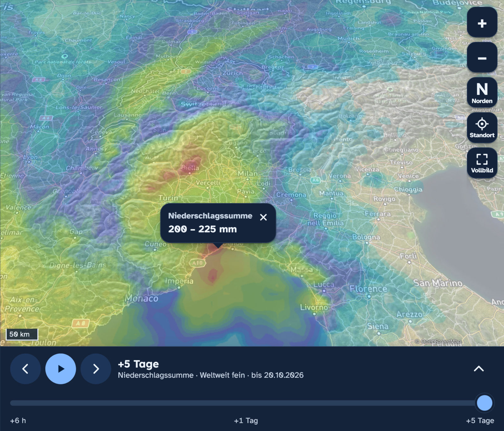Click the Cuneo city label
504x431 pixels.
click(x=155, y=244)
